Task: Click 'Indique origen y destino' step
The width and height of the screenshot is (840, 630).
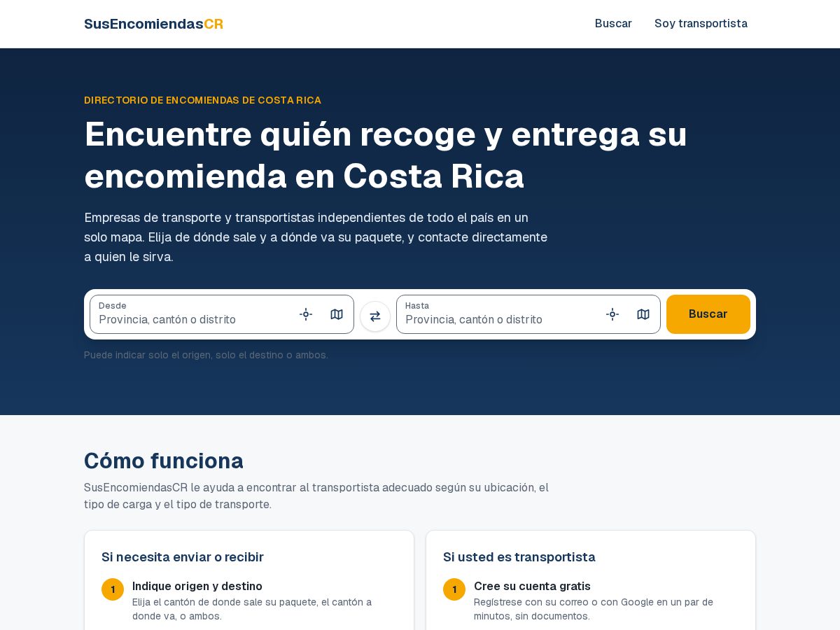Action: (197, 587)
